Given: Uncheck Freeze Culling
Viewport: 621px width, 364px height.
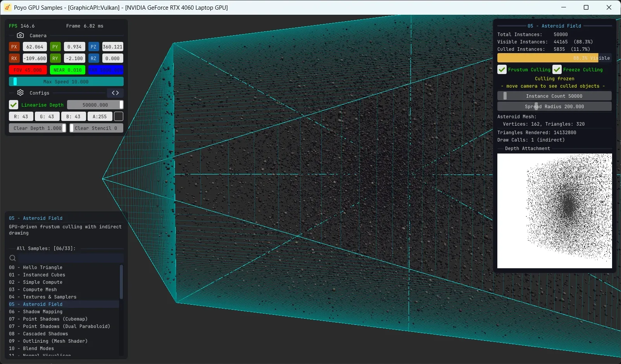Looking at the screenshot, I should click(x=557, y=69).
